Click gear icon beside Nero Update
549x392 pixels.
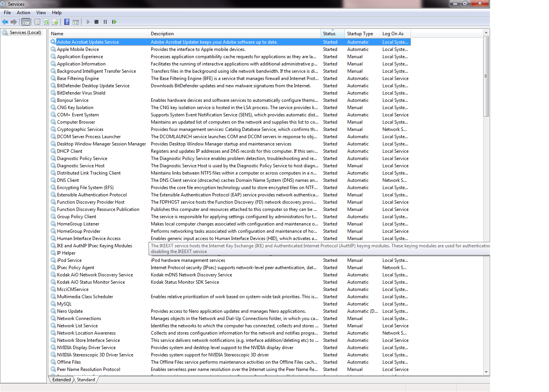pos(53,311)
